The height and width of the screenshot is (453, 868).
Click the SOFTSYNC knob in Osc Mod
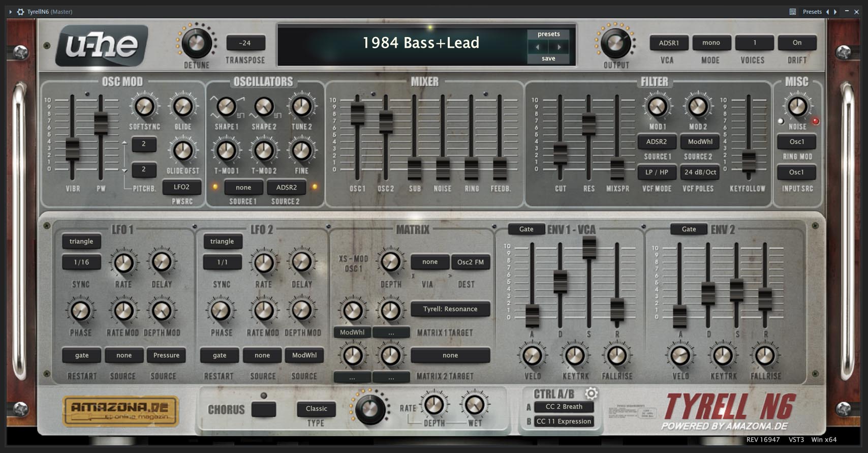click(144, 107)
